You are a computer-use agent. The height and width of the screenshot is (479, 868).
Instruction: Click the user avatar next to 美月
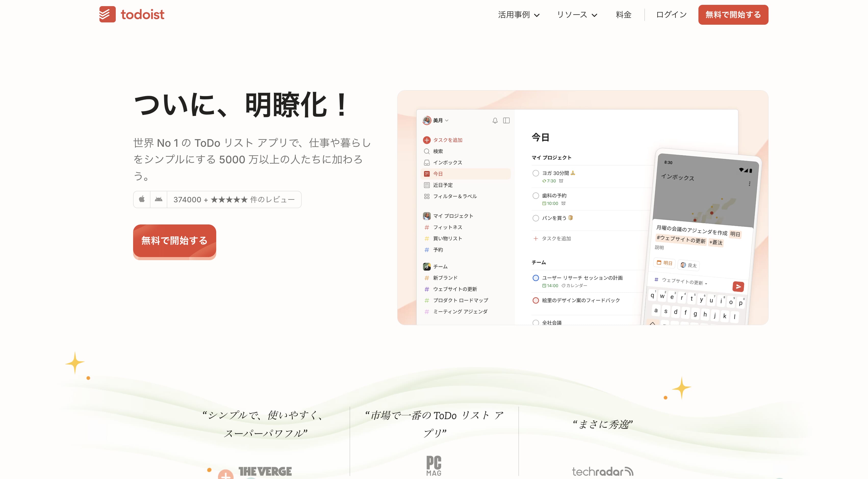tap(427, 121)
